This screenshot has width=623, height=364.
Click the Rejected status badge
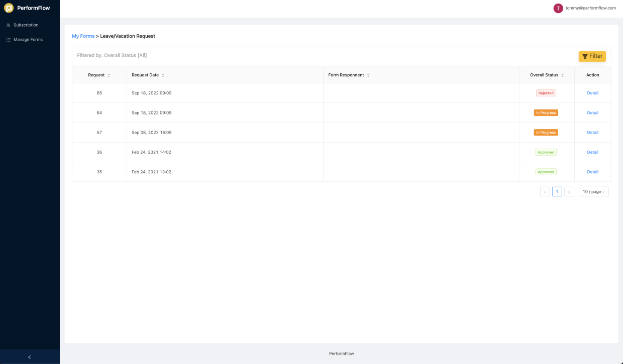546,93
